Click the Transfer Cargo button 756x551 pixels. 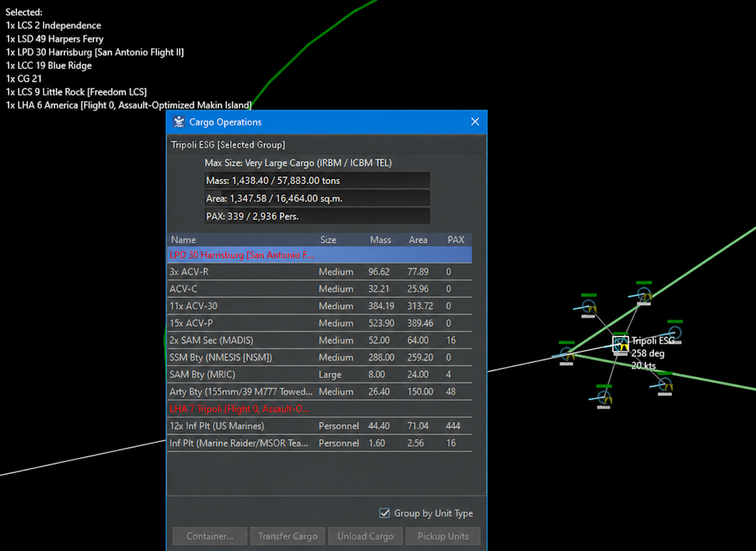click(x=287, y=536)
